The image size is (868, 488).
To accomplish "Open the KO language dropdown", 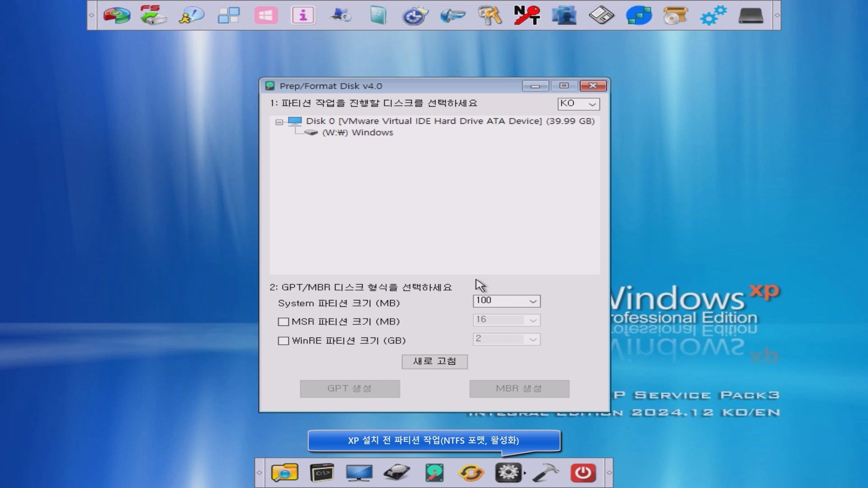I will pos(578,104).
